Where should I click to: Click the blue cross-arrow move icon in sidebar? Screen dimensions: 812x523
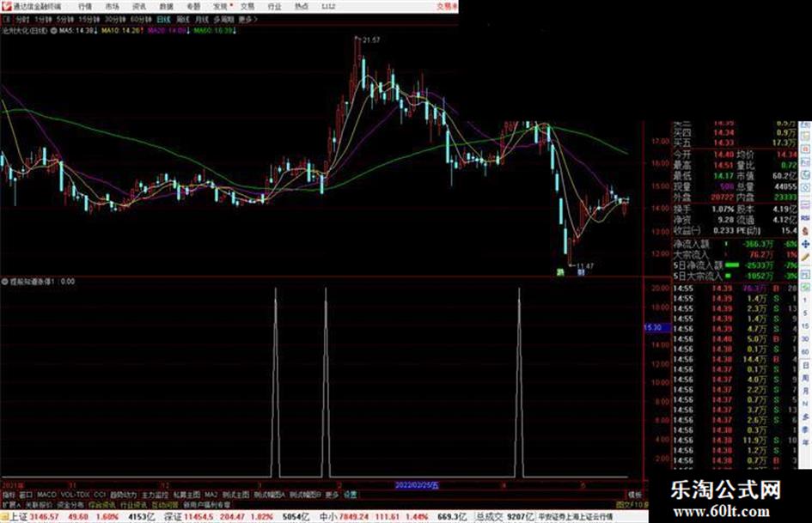(805, 243)
